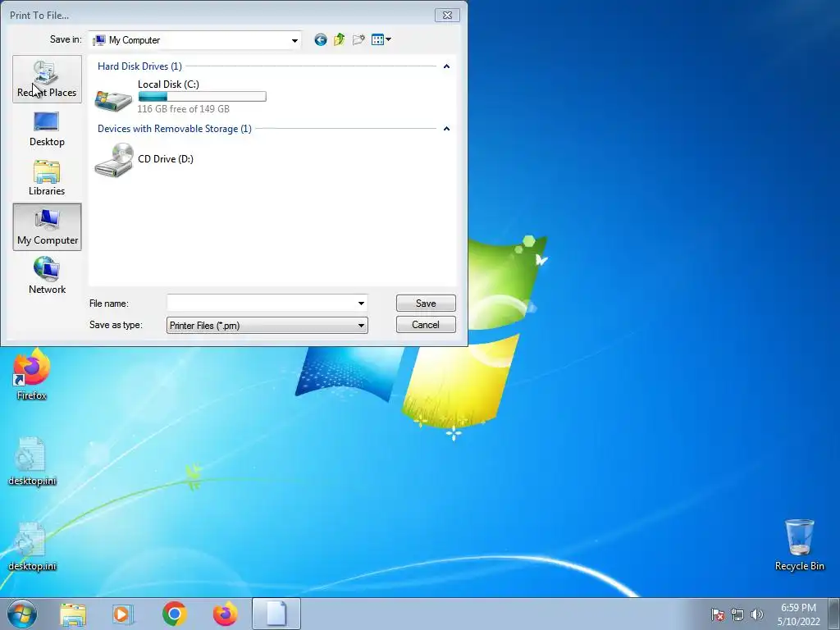The height and width of the screenshot is (630, 840).
Task: Select the CD Drive (D:) icon
Action: pos(113,160)
